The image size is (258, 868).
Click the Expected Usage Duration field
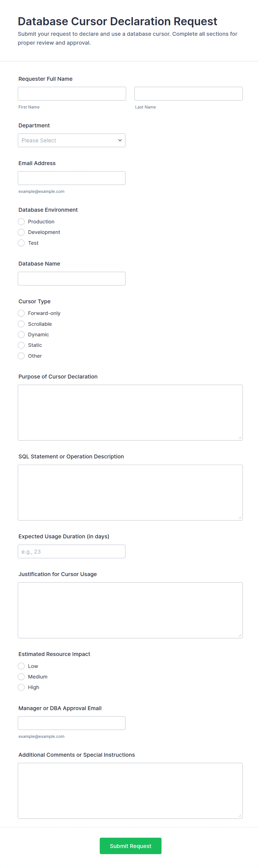[x=71, y=551]
